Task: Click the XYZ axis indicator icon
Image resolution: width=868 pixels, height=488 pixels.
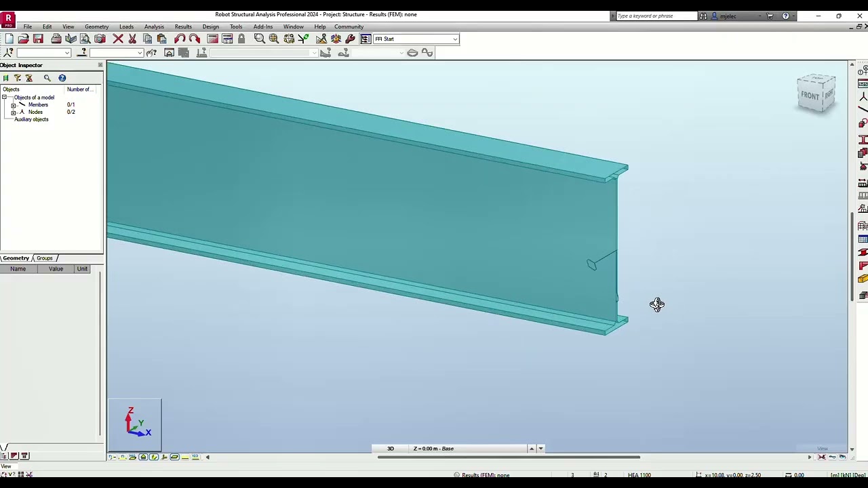Action: [135, 424]
